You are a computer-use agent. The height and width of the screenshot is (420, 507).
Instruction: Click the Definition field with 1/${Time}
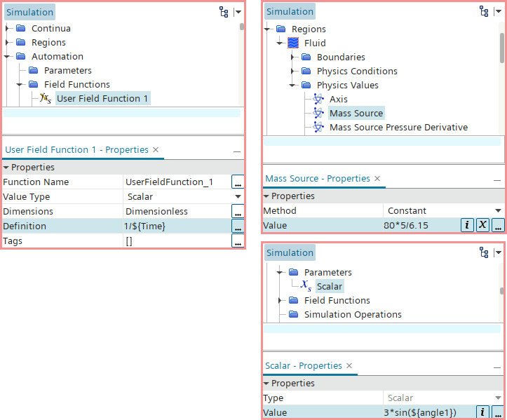[175, 226]
